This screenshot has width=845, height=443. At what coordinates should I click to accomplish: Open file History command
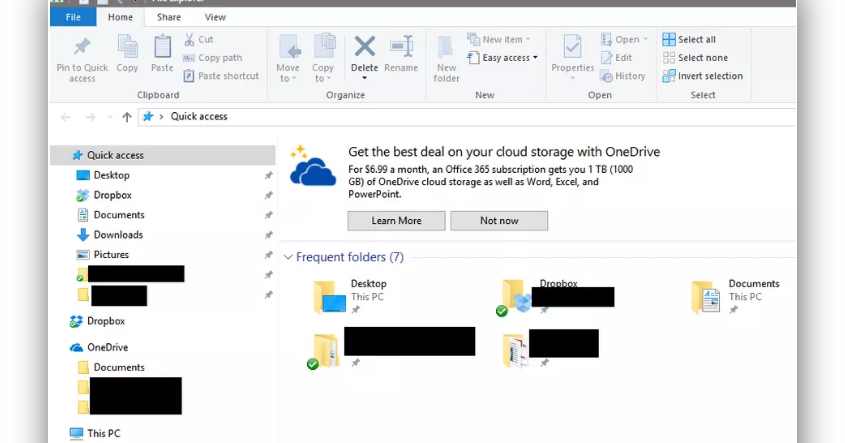point(623,76)
